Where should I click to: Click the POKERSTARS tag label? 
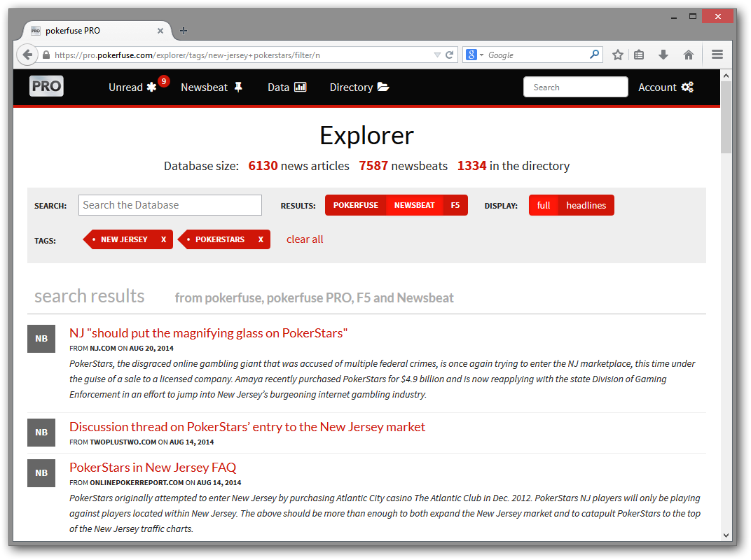(220, 239)
